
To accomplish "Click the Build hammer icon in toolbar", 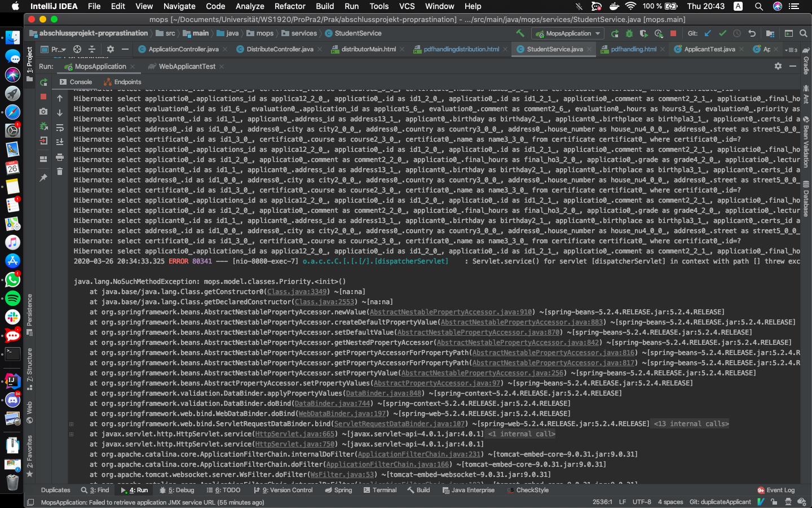I will [520, 33].
